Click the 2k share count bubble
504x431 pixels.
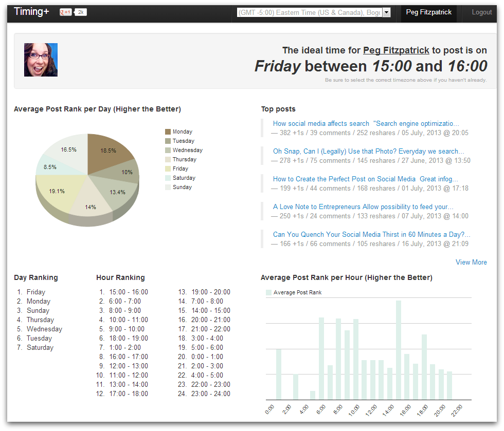coord(80,12)
